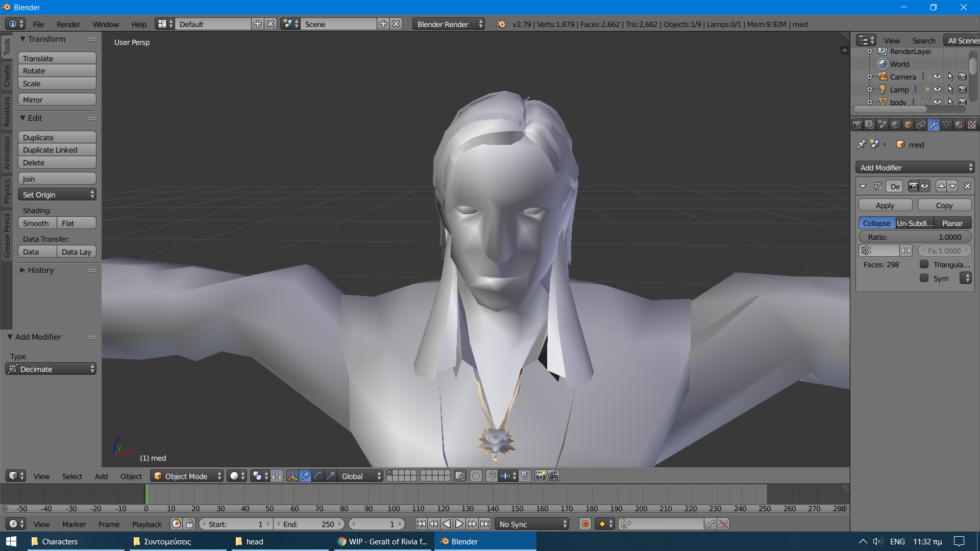Toggle the Use Preview Range clock icon
This screenshot has width=980, height=551.
(177, 524)
